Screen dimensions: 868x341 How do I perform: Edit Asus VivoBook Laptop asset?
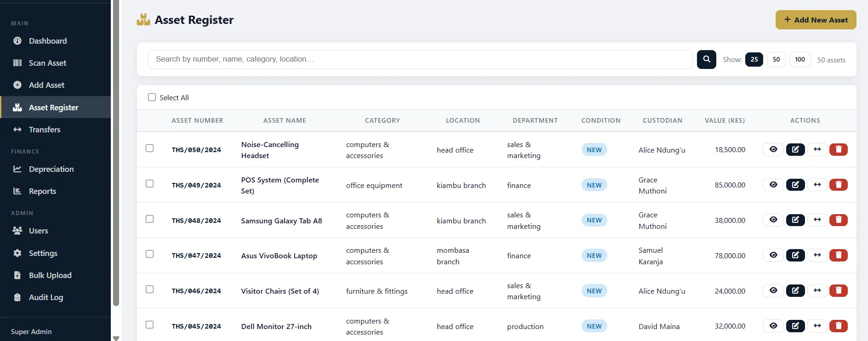pyautogui.click(x=795, y=255)
